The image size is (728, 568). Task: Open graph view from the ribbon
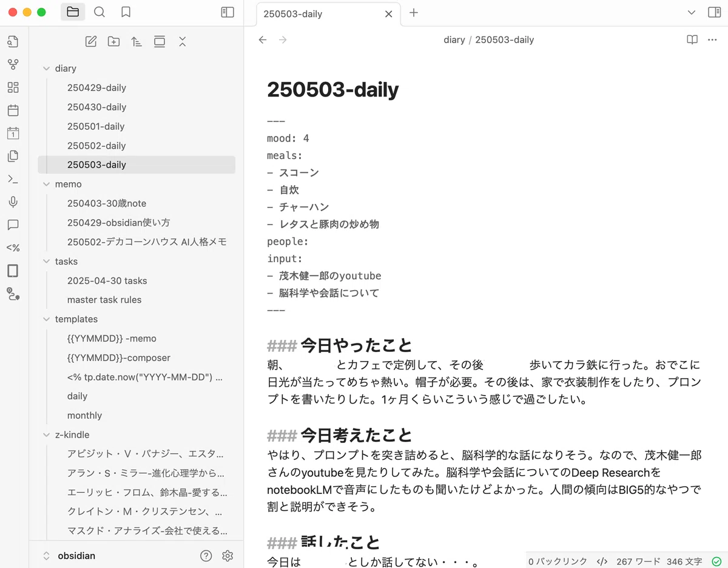click(x=13, y=64)
